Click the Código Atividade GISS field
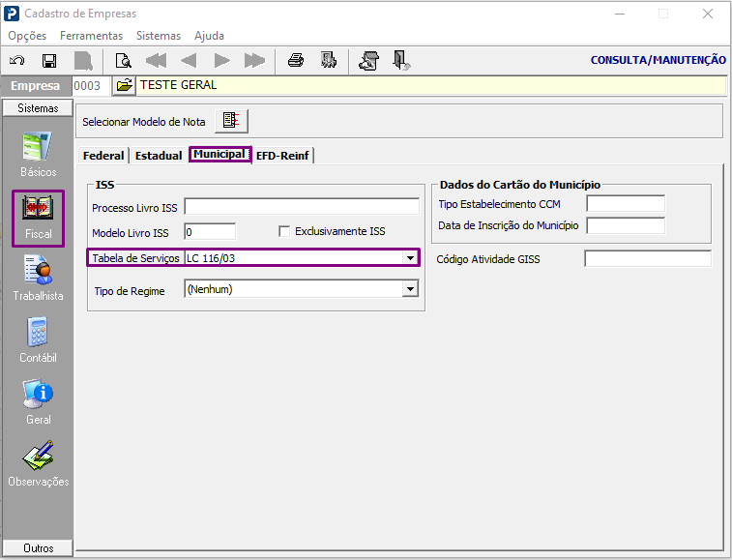The height and width of the screenshot is (560, 732). coord(648,259)
